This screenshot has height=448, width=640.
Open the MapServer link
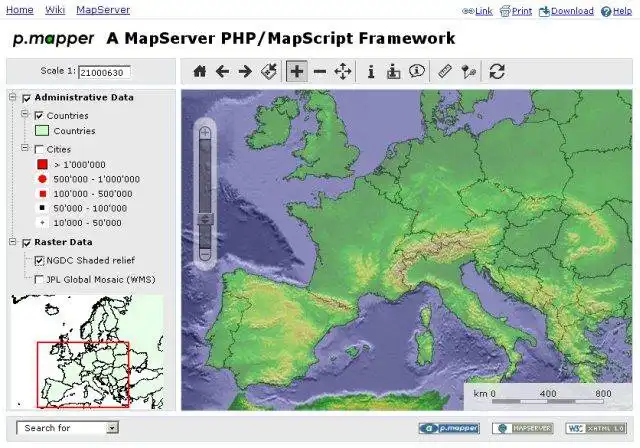coord(103,9)
